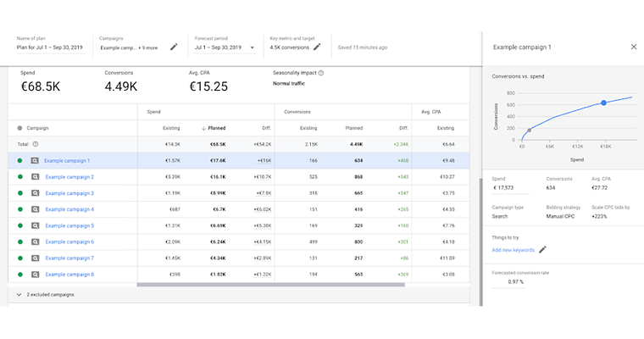This screenshot has height=339, width=644.
Task: Open Example campaign 5 link
Action: tap(69, 225)
